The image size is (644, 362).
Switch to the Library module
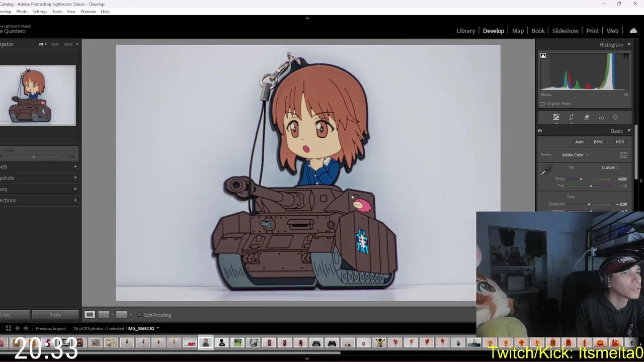(x=465, y=31)
